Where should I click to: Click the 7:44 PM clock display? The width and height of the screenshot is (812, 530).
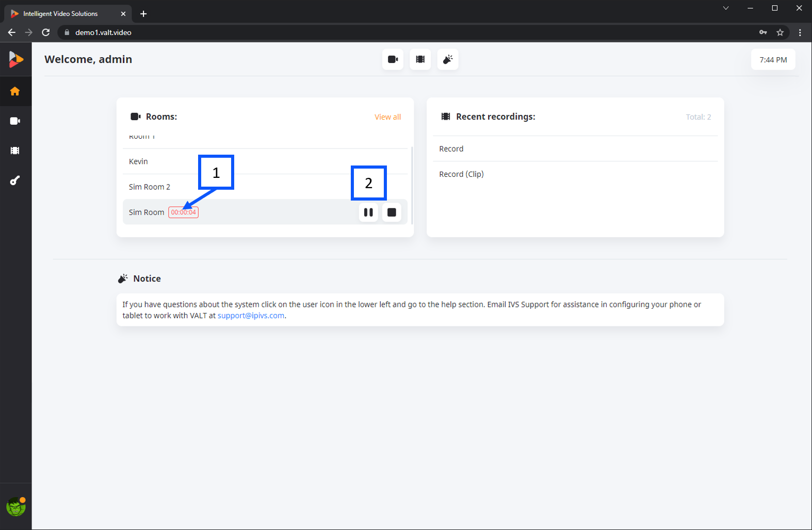773,60
